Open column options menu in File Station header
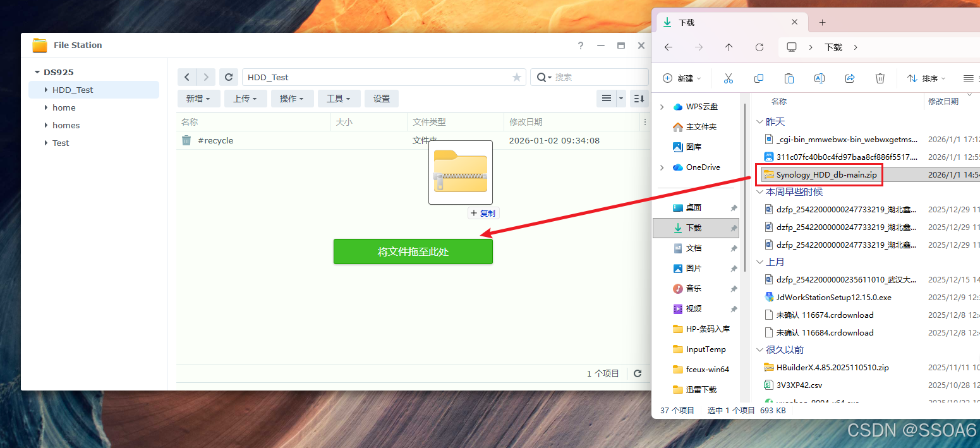 [645, 122]
